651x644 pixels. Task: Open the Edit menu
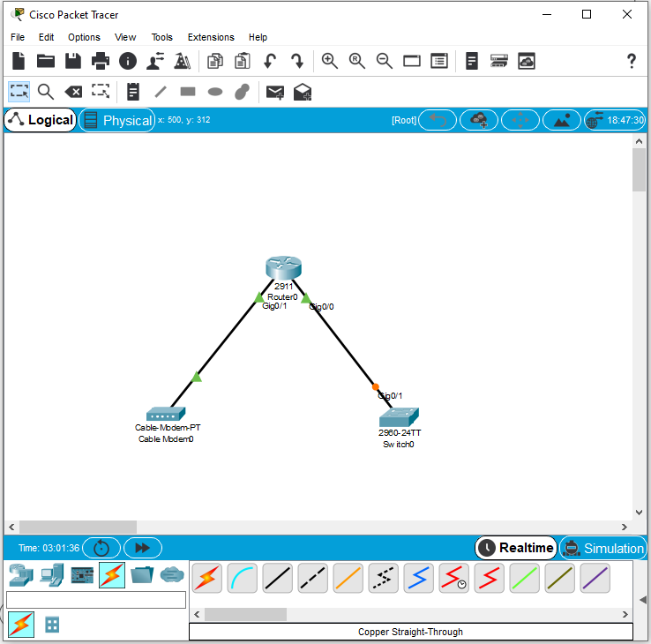click(46, 37)
